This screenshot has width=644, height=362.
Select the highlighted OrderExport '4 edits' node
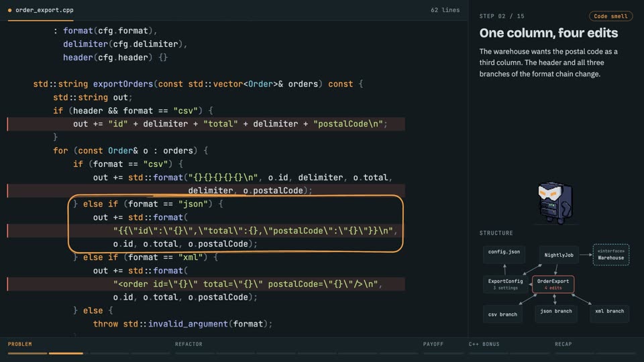click(553, 284)
